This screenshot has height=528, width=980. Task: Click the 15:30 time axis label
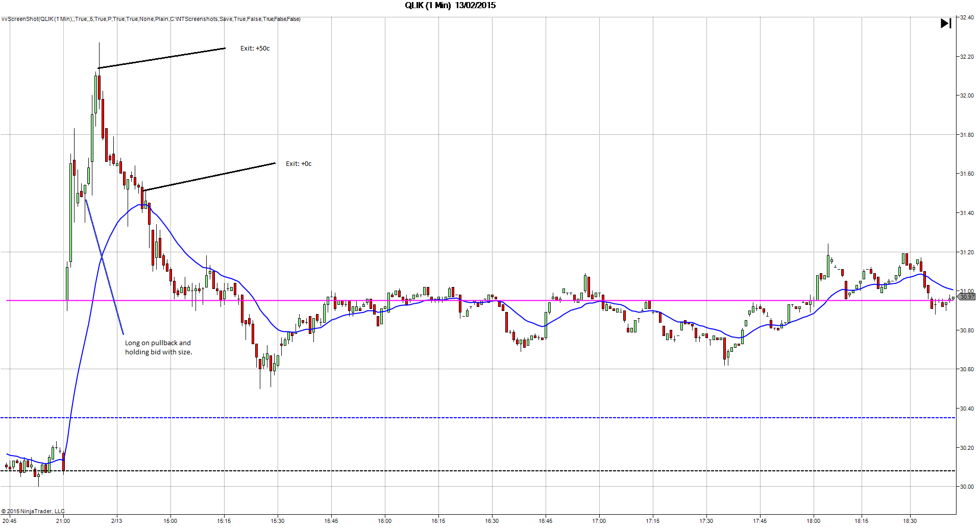[x=278, y=521]
